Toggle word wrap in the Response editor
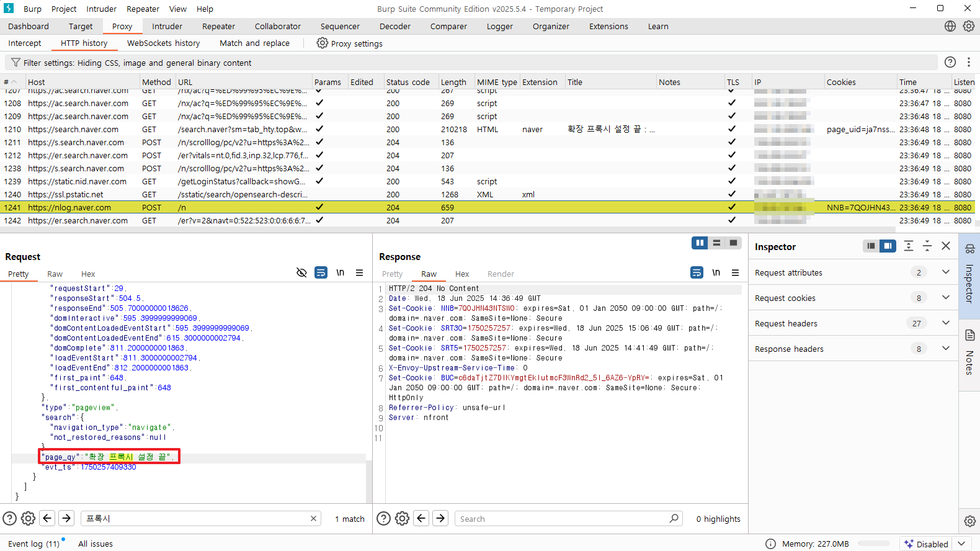Viewport: 980px width, 551px height. [x=697, y=272]
